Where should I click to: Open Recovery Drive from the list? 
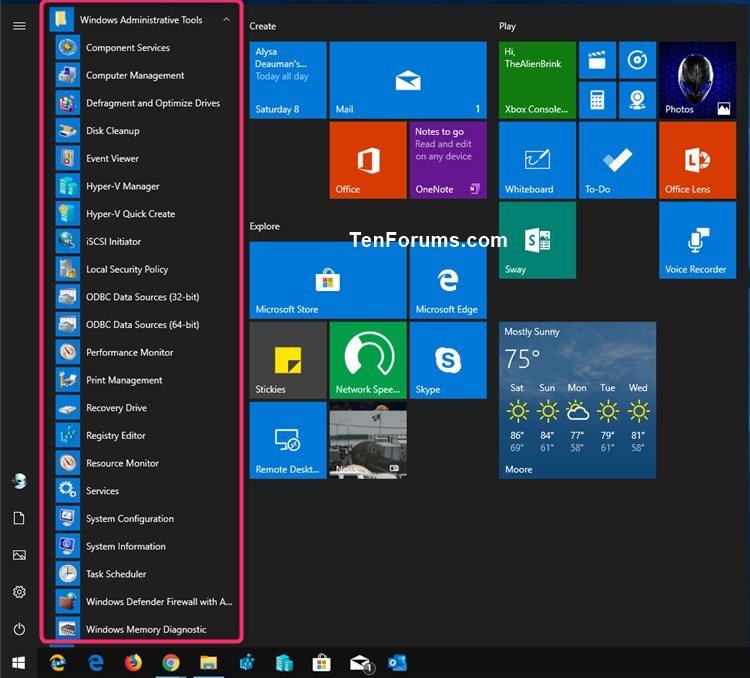[x=142, y=408]
